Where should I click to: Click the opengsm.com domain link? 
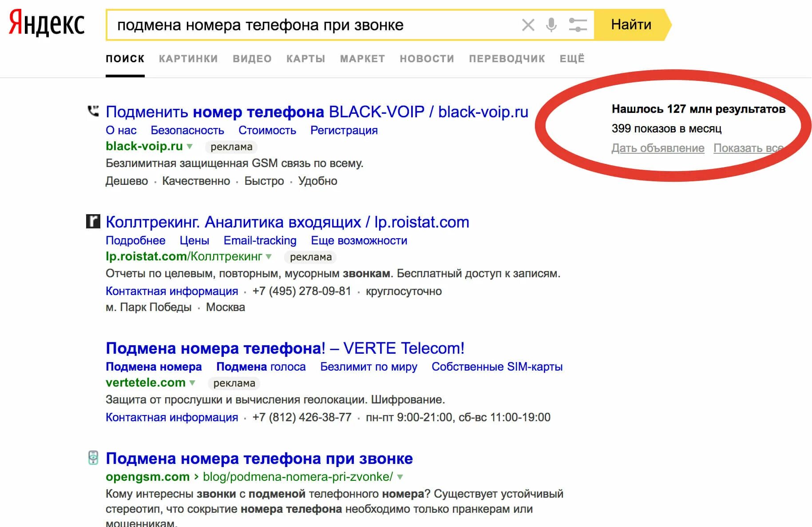point(147,477)
